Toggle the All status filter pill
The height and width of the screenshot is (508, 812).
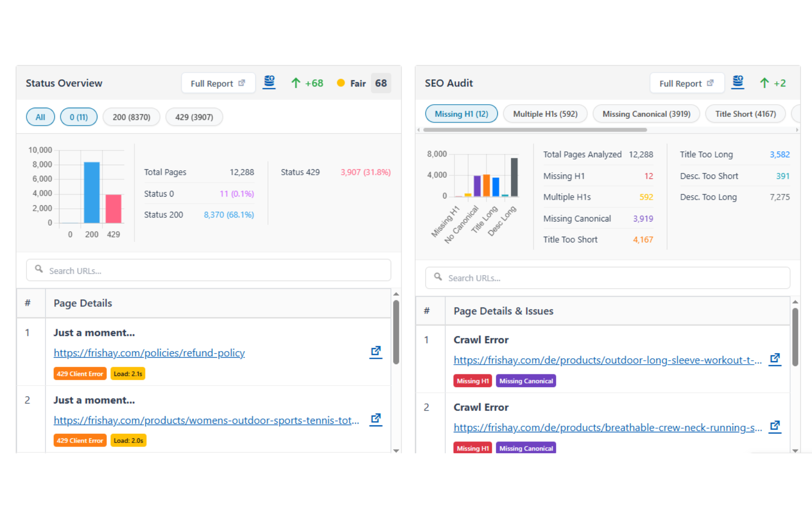click(40, 117)
